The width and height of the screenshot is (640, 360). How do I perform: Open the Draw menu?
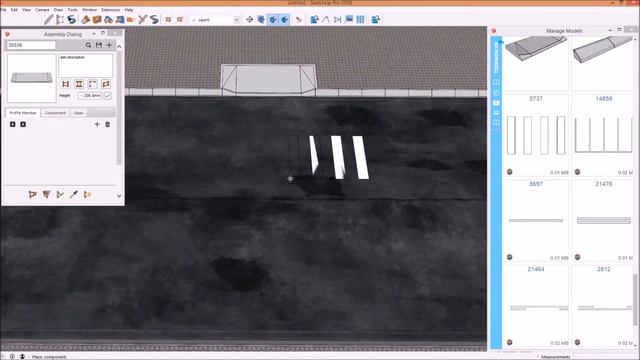coord(58,9)
